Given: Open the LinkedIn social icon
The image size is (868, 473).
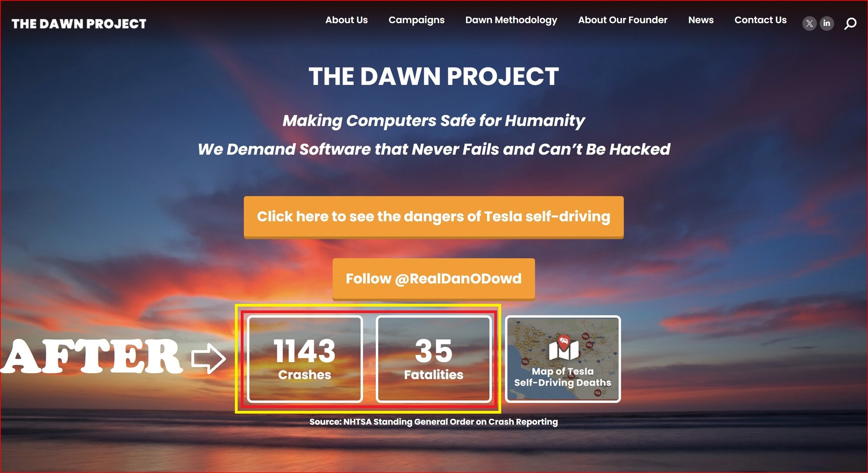Looking at the screenshot, I should [x=827, y=23].
